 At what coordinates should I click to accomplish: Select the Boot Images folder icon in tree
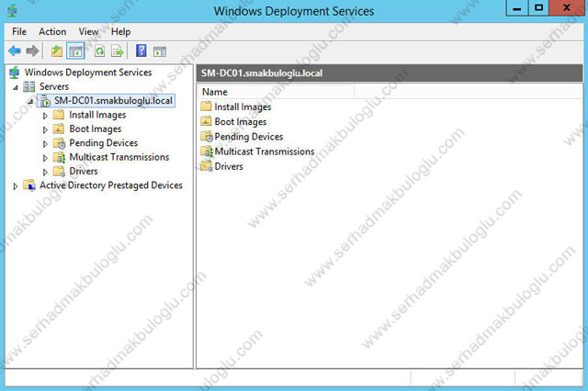click(x=59, y=128)
